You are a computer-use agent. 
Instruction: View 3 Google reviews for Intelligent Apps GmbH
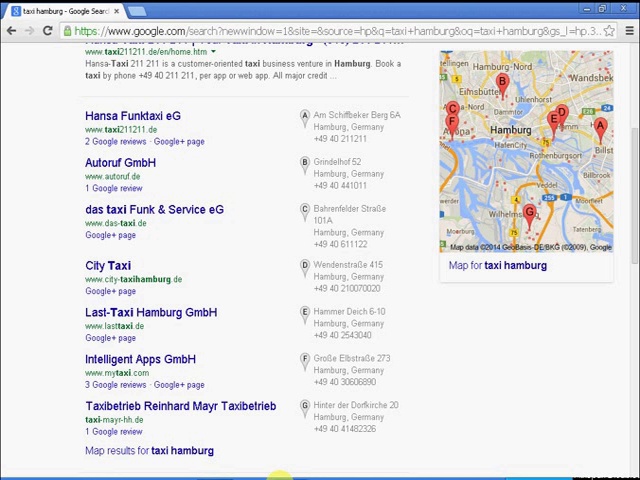point(115,385)
